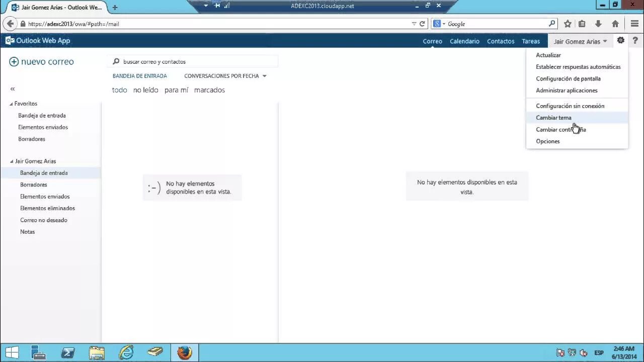Screen dimensions: 644x362
Task: Open Firefox downloads arrow icon
Action: click(598, 24)
